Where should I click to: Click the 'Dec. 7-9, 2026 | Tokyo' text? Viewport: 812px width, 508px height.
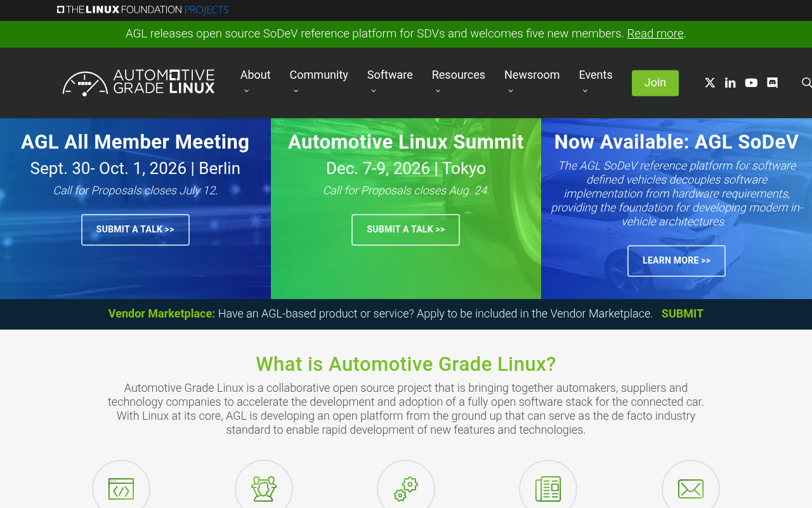click(x=406, y=168)
